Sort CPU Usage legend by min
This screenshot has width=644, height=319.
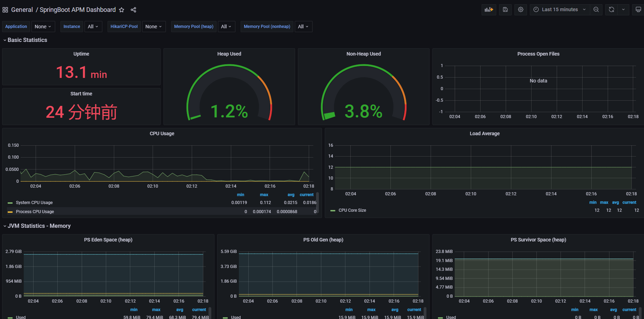click(x=241, y=195)
